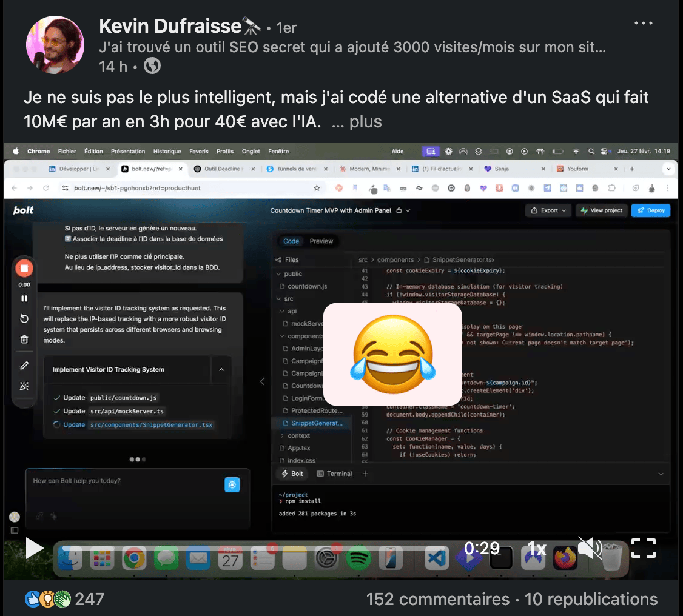This screenshot has height=616, width=683.
Task: Add a new terminal with plus
Action: point(365,474)
